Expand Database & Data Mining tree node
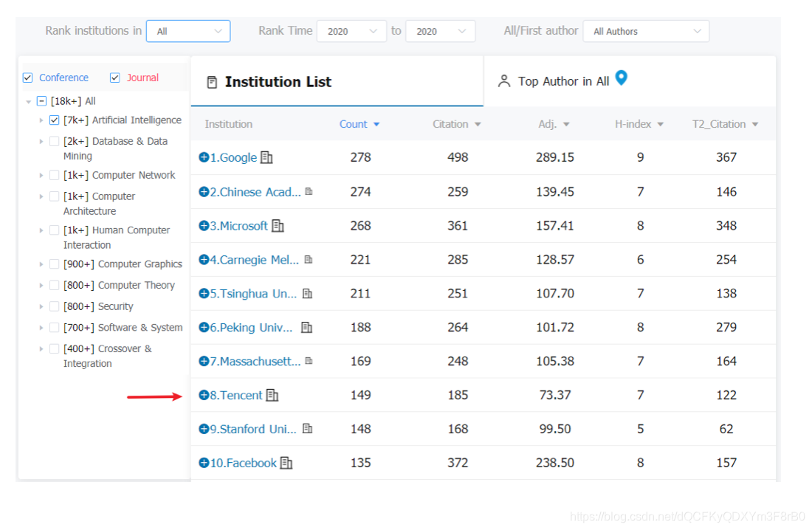Viewport: 812px width, 530px height. [41, 141]
